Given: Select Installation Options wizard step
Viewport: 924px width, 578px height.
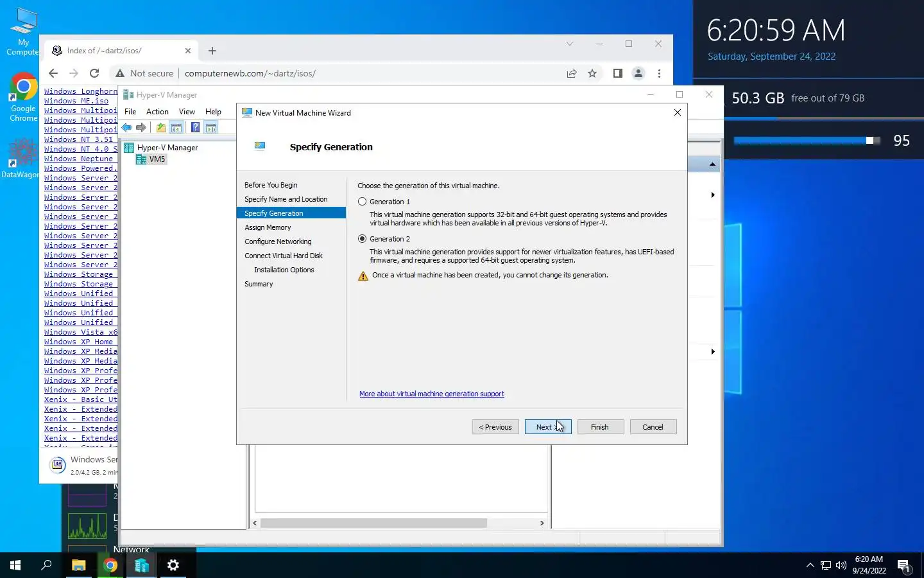Looking at the screenshot, I should click(284, 270).
